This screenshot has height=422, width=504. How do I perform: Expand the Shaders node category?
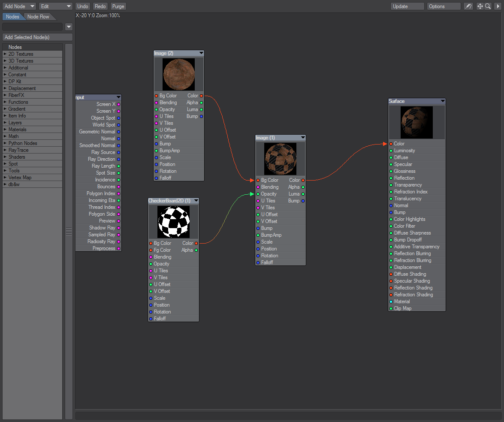click(5, 157)
